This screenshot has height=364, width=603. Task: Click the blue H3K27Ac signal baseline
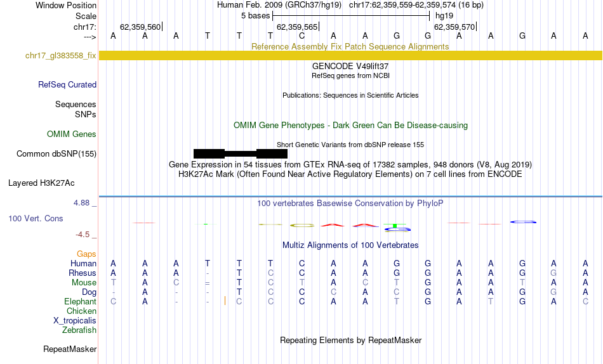click(x=350, y=197)
